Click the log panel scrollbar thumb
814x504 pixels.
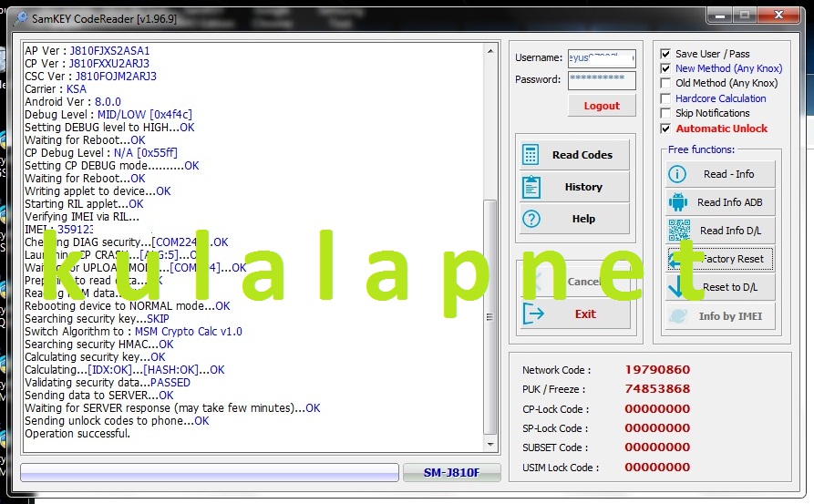point(489,316)
